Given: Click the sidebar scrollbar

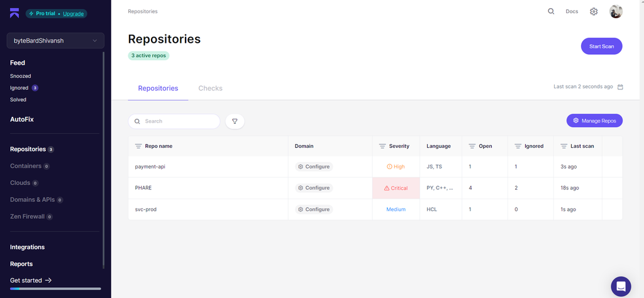Looking at the screenshot, I should pos(104,160).
